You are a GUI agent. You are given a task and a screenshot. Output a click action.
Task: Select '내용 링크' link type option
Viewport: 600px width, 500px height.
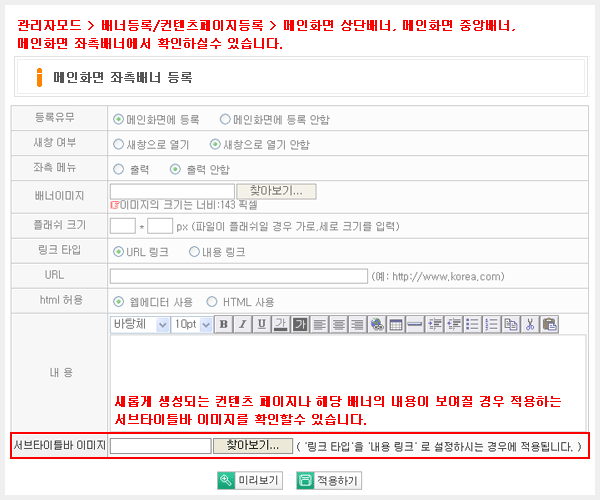[194, 251]
